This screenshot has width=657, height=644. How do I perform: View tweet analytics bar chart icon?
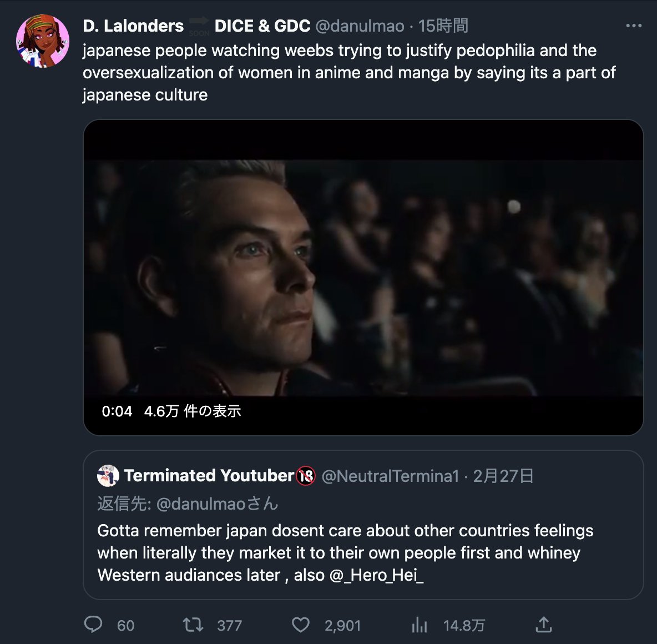pyautogui.click(x=420, y=626)
